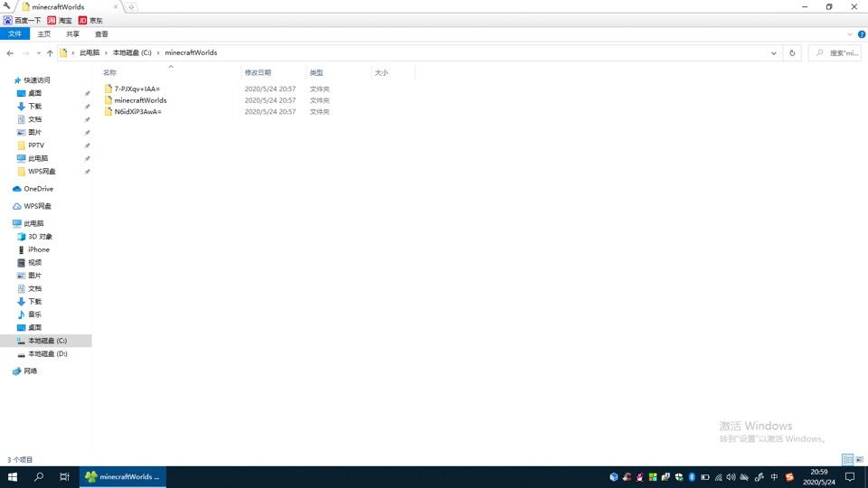Open the blue Help icon
This screenshot has height=488, width=868.
pos(862,34)
